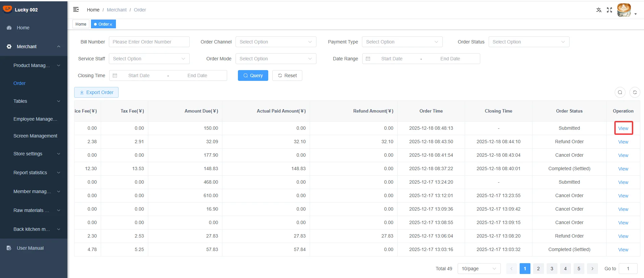The image size is (644, 278).
Task: Open the language translation icon
Action: click(x=599, y=10)
